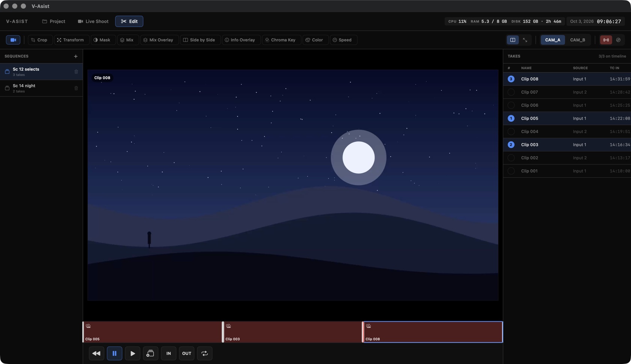Set the IN point
Screen dimensions: 631x364
point(169,353)
